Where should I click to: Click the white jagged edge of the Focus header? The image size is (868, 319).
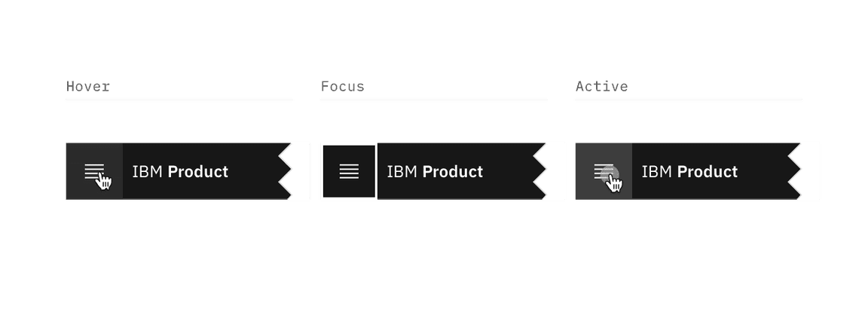[x=555, y=171]
